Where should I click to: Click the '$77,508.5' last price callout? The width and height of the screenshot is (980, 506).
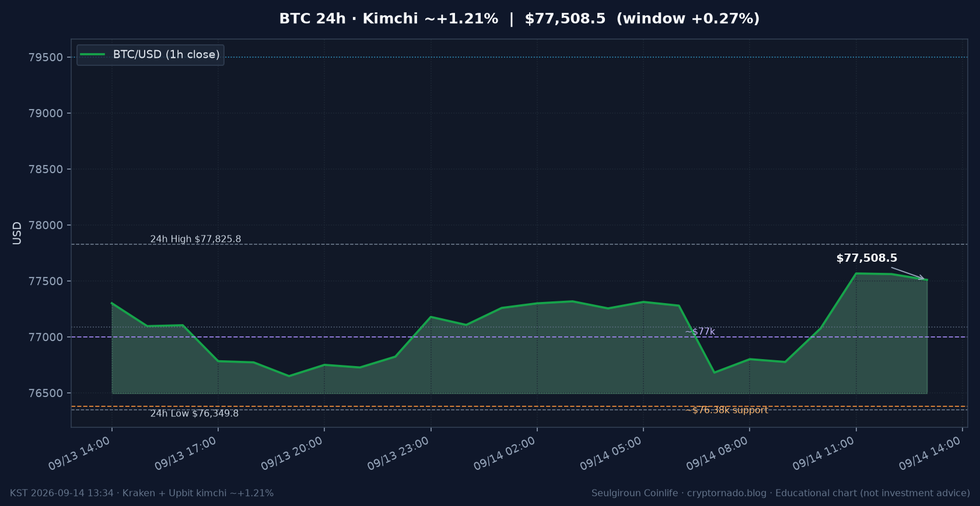(867, 258)
